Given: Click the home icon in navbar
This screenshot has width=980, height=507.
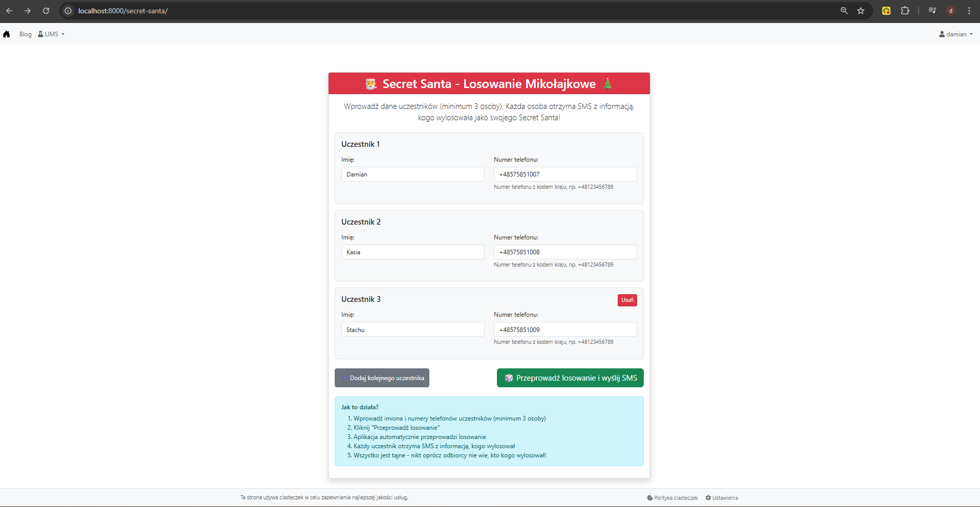Looking at the screenshot, I should click(x=7, y=34).
